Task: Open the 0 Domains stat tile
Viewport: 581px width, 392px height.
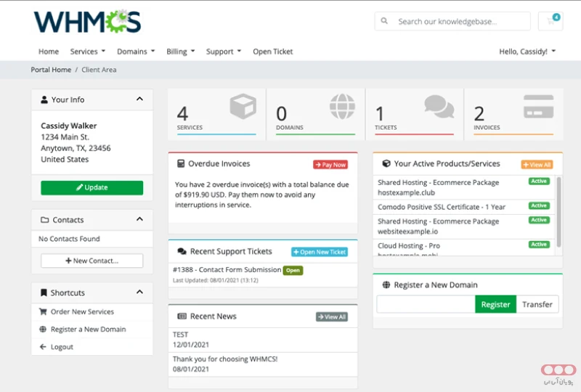Action: (316, 114)
